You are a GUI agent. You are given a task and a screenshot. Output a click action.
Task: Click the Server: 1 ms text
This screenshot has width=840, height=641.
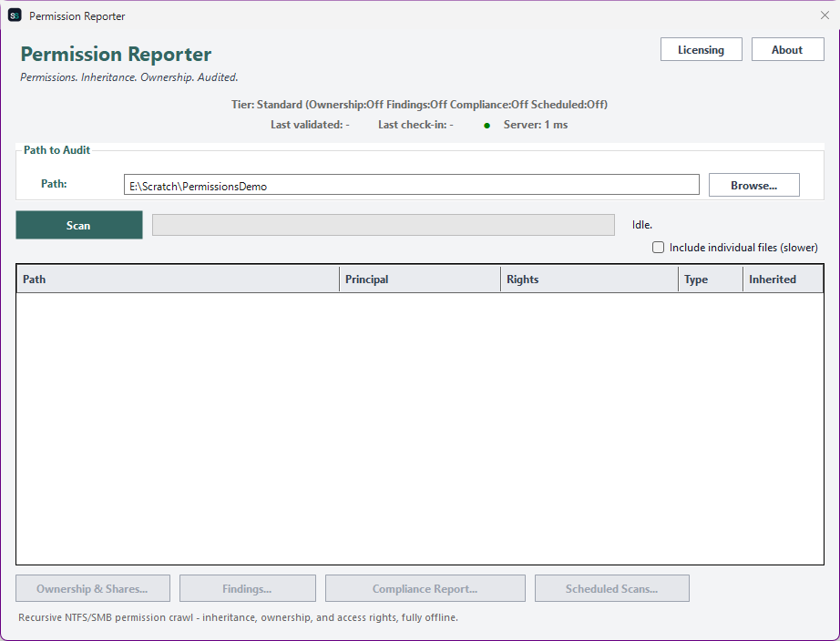click(536, 125)
